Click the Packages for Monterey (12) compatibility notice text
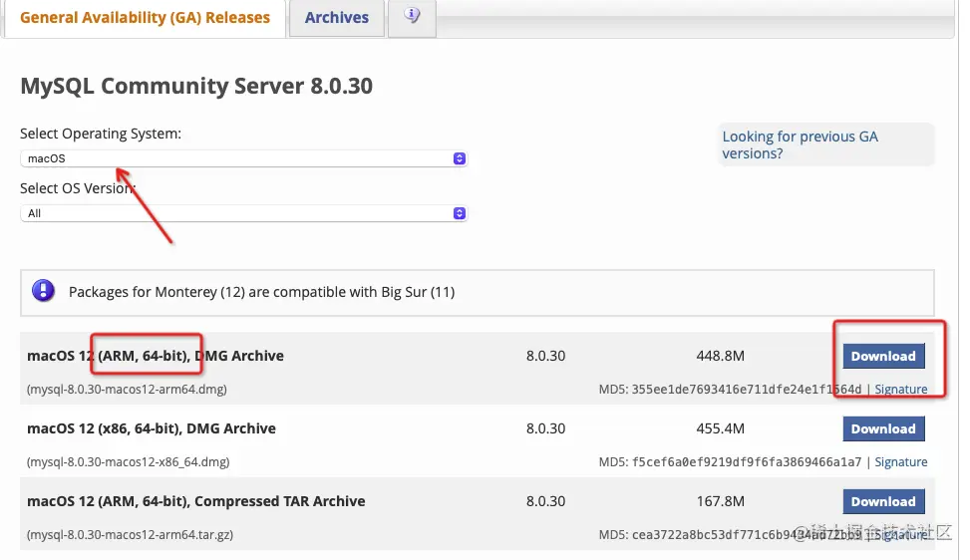Viewport: 970px width, 560px height. [261, 292]
